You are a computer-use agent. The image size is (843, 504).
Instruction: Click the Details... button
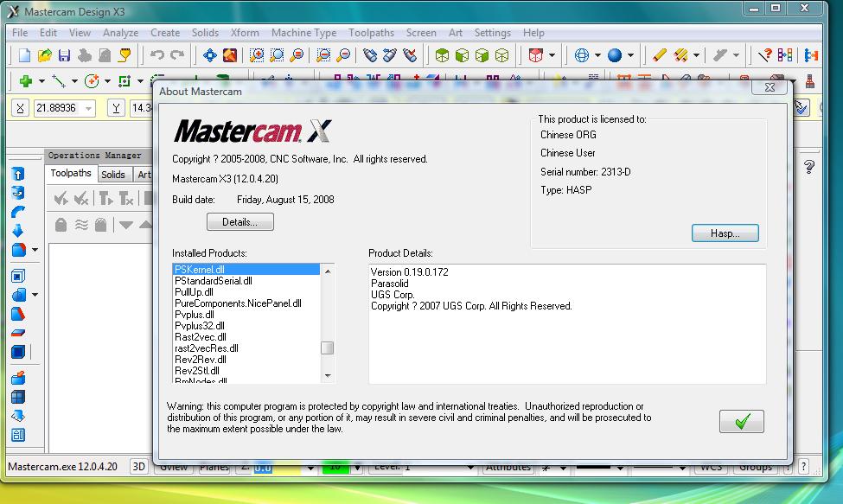coord(239,222)
